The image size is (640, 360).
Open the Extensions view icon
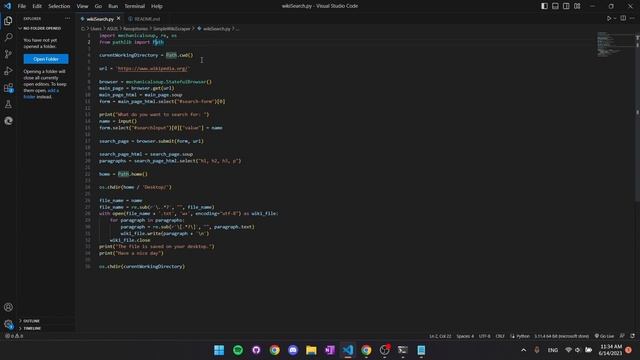[8, 87]
